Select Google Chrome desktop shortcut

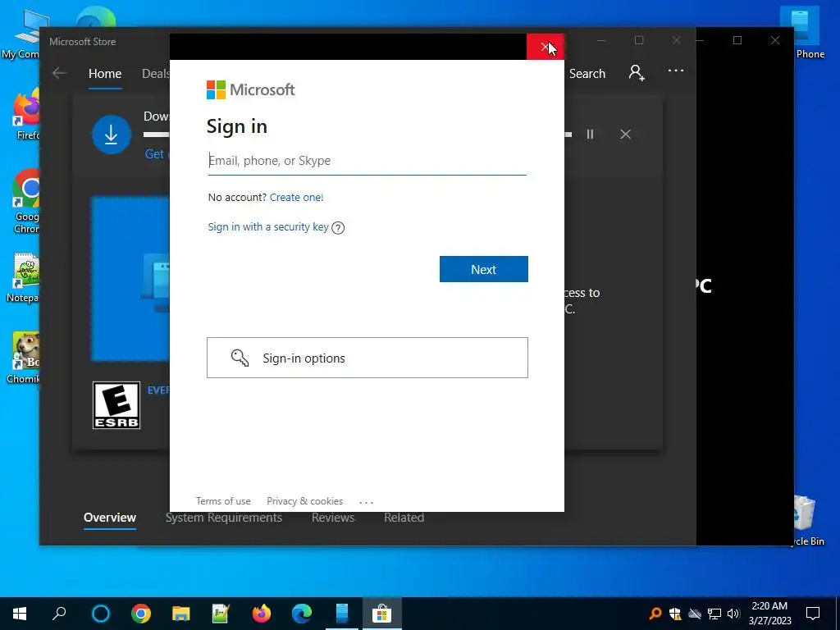[26, 202]
